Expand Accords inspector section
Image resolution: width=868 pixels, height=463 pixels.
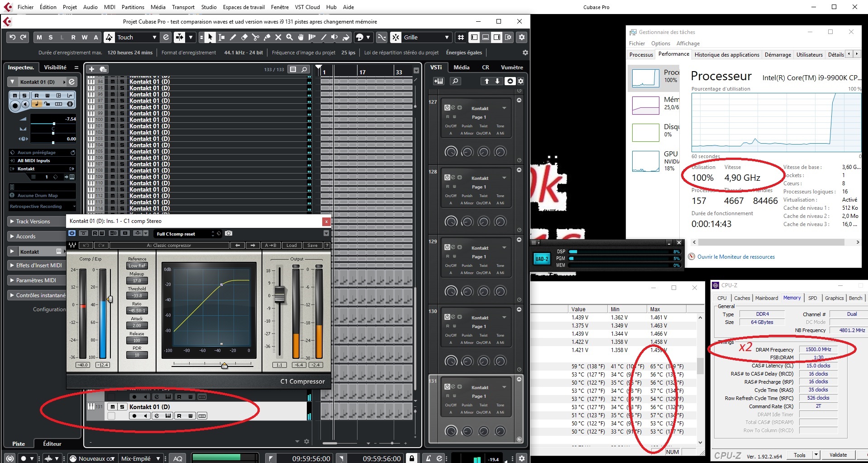click(26, 236)
